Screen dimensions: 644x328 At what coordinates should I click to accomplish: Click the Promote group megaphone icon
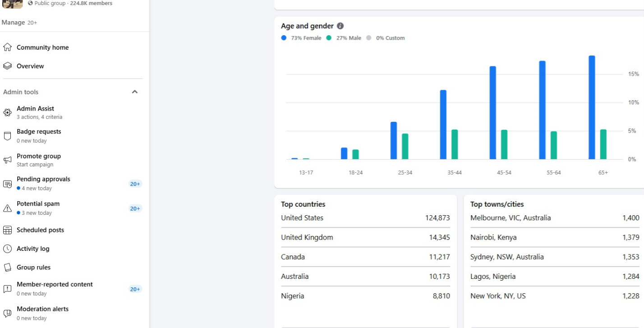coord(7,160)
